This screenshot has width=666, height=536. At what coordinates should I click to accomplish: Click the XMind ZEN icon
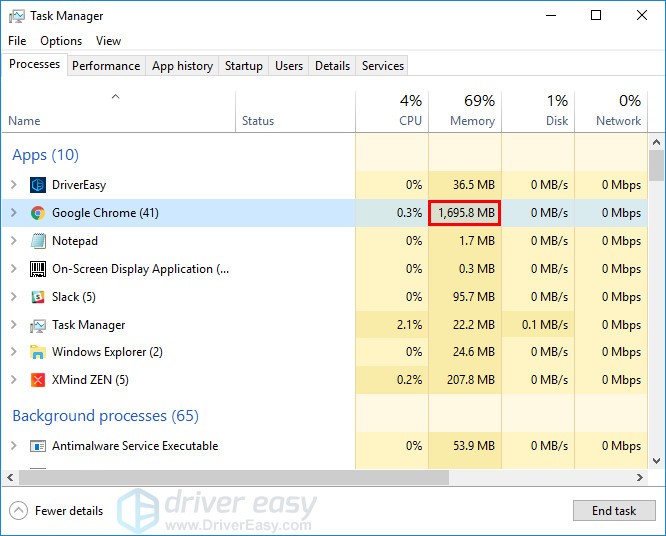(x=38, y=380)
